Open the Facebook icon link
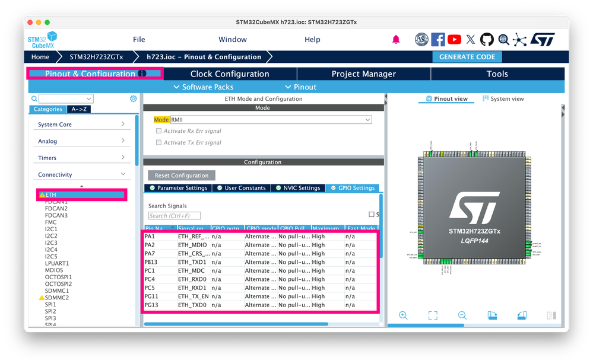 click(x=438, y=39)
